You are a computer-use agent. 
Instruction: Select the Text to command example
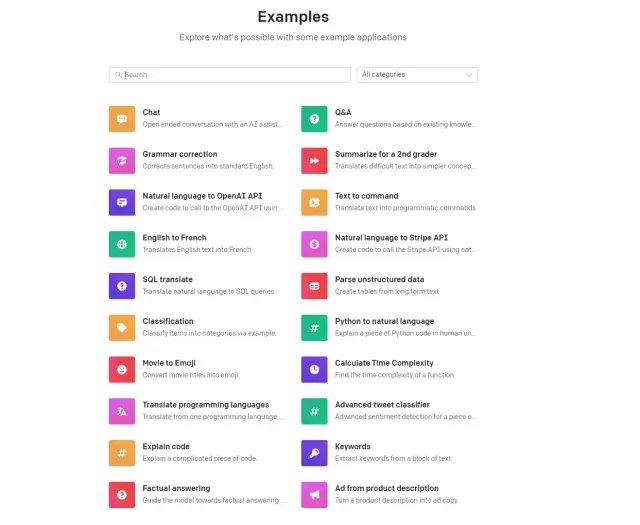tap(366, 196)
